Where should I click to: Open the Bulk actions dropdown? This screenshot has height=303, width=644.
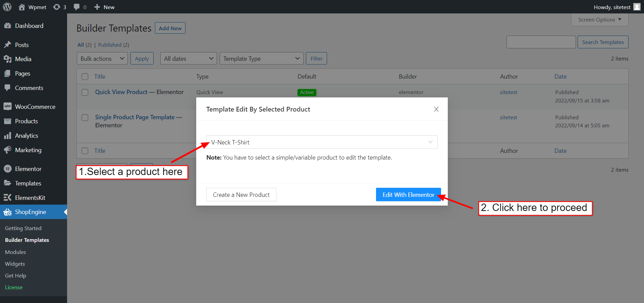coord(102,58)
